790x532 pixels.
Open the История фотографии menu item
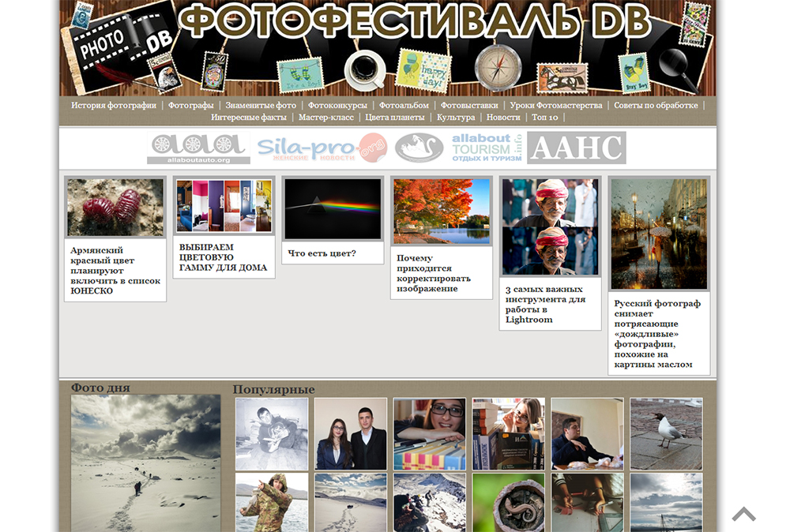114,106
